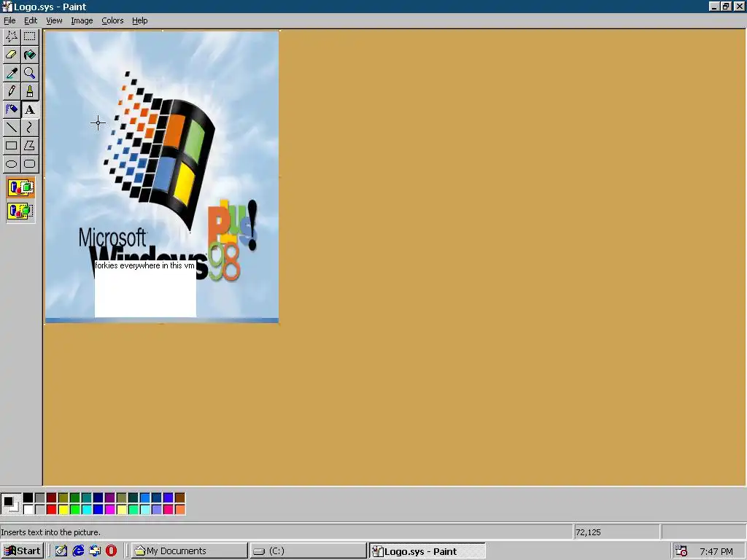The image size is (747, 560).
Task: Open the Edit menu
Action: (x=31, y=20)
